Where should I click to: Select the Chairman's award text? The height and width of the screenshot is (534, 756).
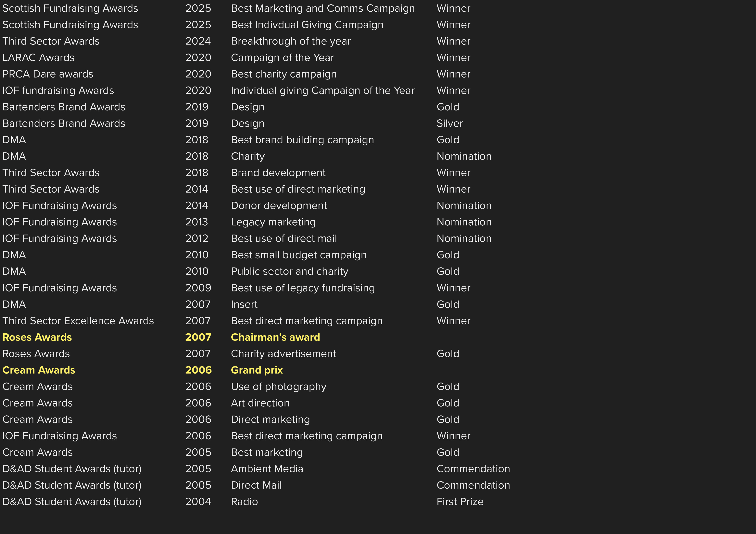pyautogui.click(x=275, y=337)
